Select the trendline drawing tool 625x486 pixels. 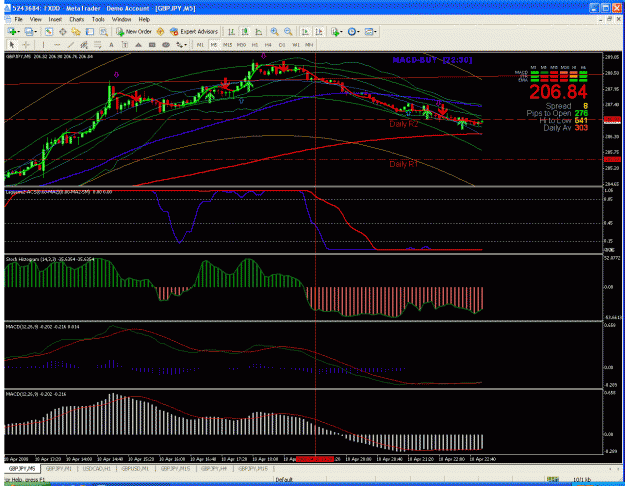pos(71,45)
